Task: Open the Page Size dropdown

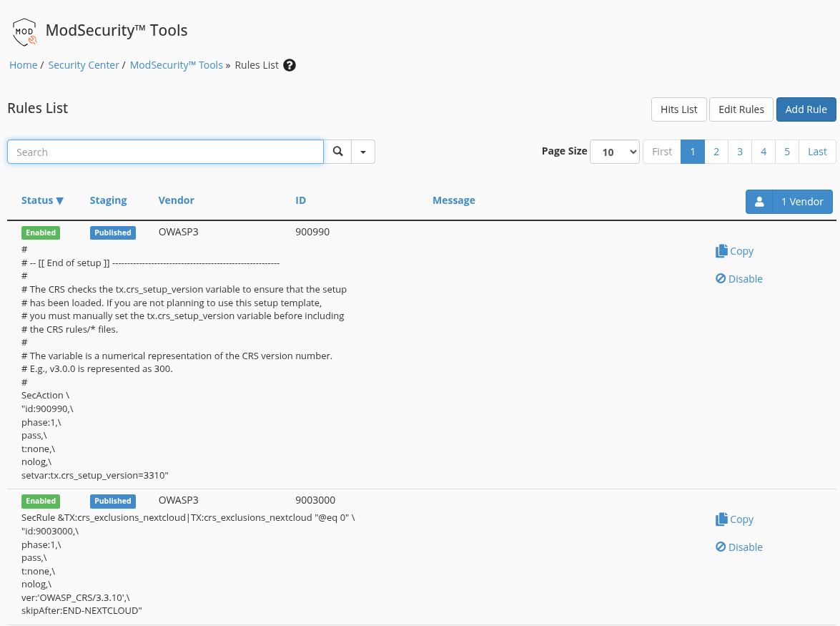Action: click(x=615, y=152)
